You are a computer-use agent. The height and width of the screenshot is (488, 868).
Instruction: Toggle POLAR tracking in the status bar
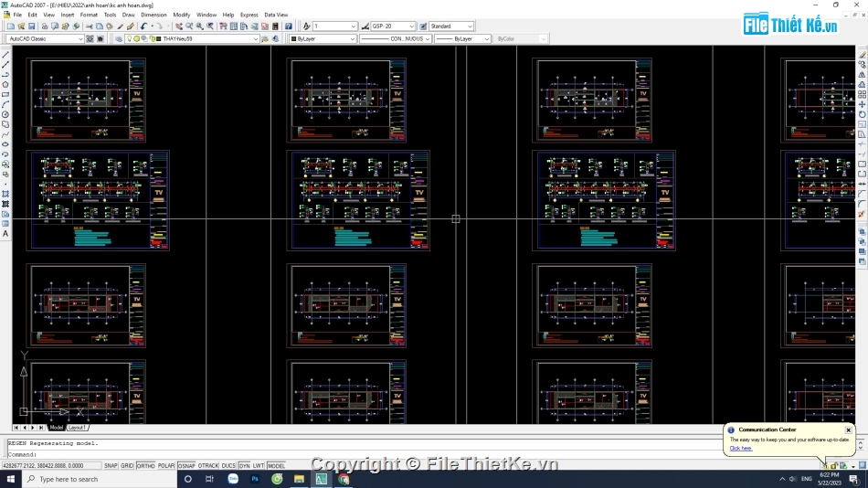(166, 466)
